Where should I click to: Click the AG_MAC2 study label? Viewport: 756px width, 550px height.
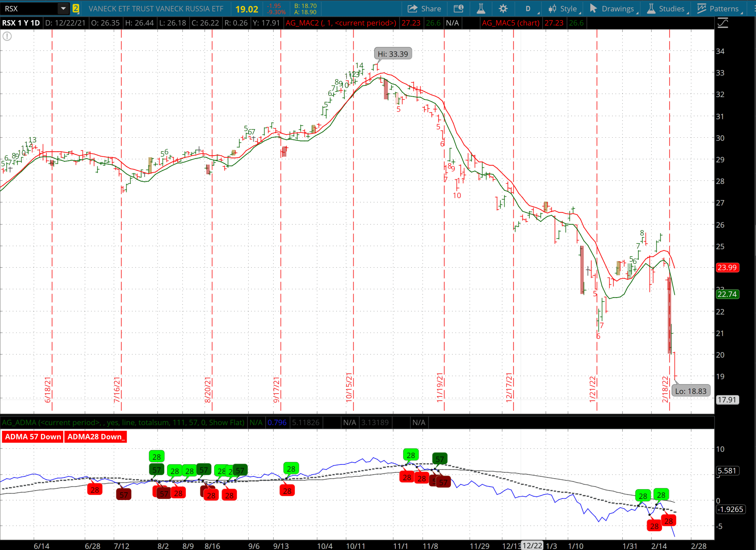coord(341,23)
